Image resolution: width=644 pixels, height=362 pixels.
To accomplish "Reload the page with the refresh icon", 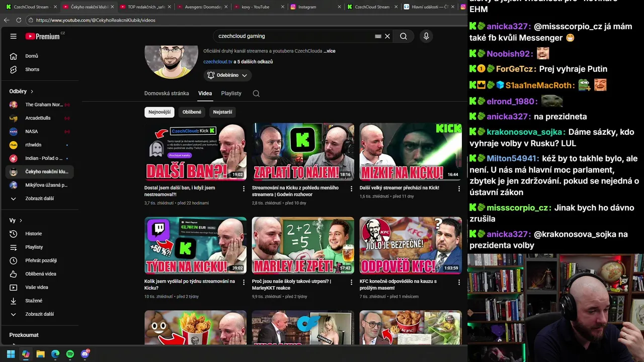I will click(x=19, y=20).
